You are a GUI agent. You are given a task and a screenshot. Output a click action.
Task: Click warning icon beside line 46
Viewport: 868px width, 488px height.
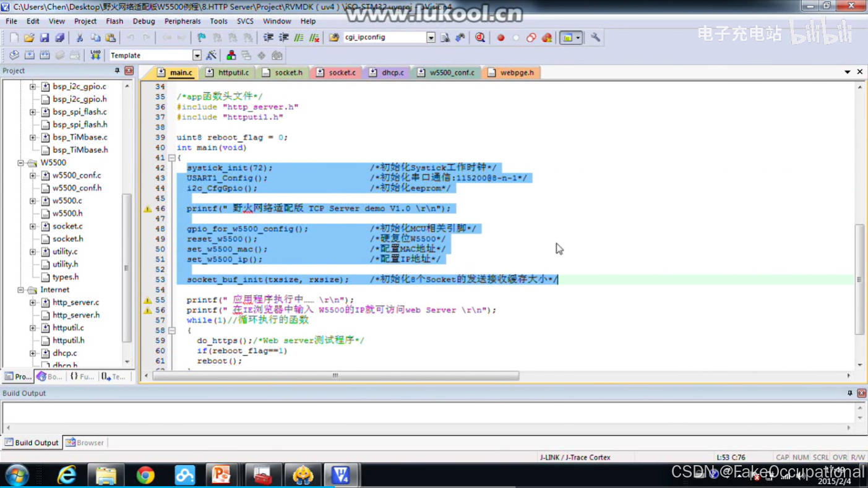click(x=147, y=209)
